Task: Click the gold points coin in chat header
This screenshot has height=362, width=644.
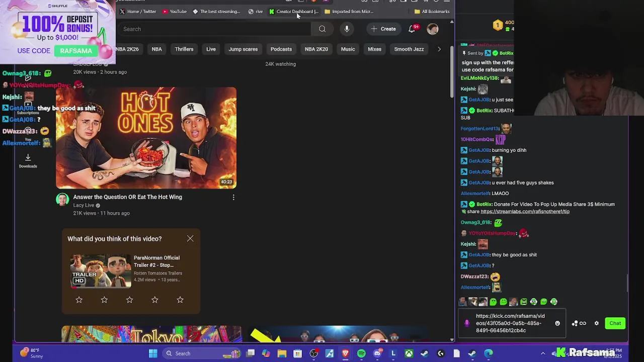Action: [x=498, y=25]
